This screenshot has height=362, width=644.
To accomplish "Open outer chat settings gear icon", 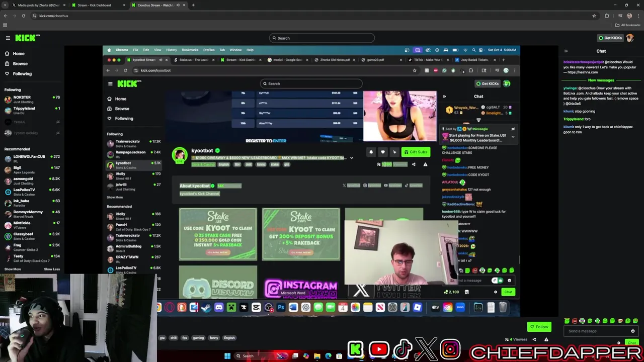I will point(619,343).
